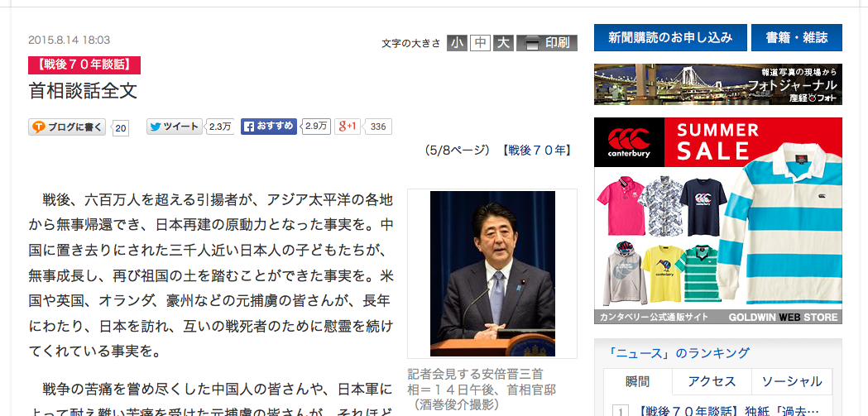Share via the Twitter ツイート button
The width and height of the screenshot is (868, 416).
click(x=175, y=127)
